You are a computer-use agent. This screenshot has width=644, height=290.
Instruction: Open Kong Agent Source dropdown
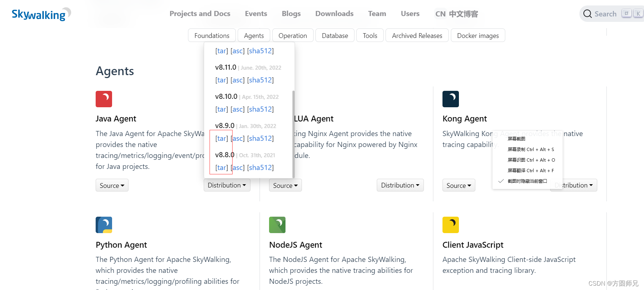click(459, 185)
